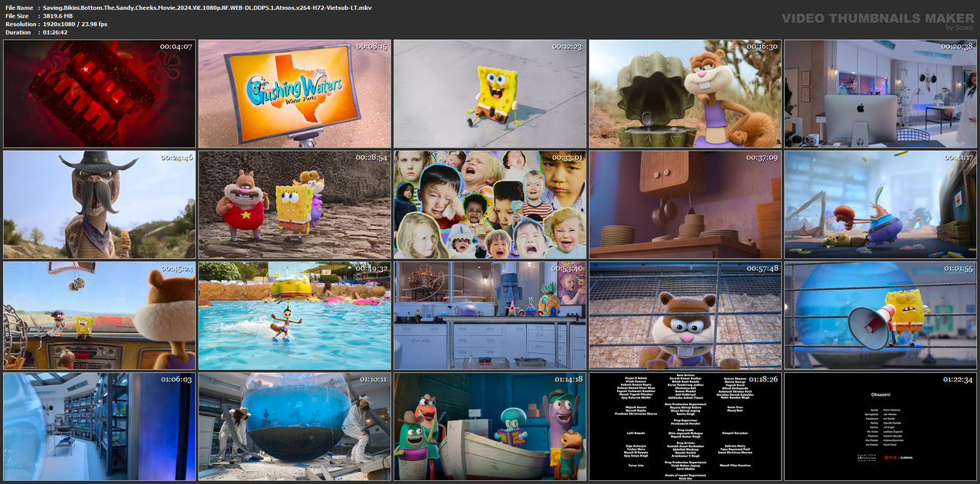Click the 'Resolution' label

pyautogui.click(x=20, y=24)
